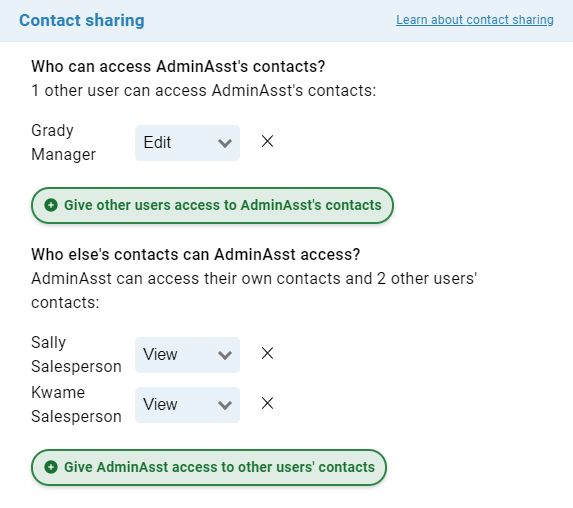Open Sally Salesperson's View permission dropdown
Viewport: 573px width, 508px height.
tap(187, 355)
